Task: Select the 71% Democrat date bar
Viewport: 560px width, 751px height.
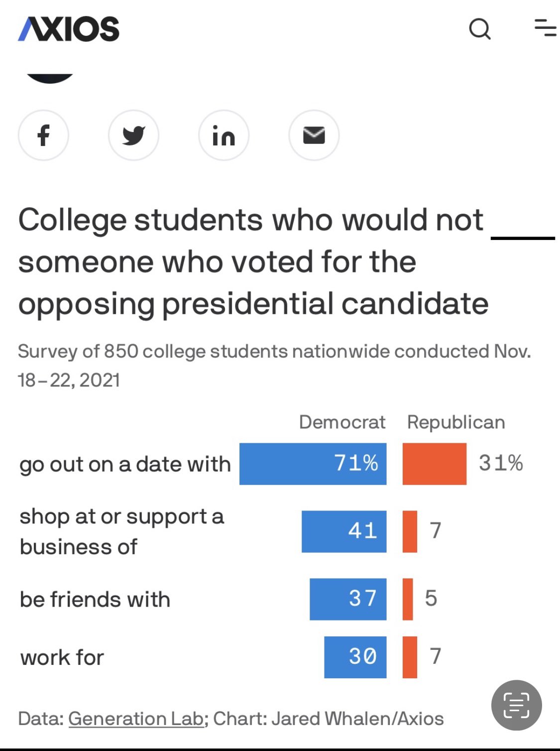Action: [x=313, y=464]
